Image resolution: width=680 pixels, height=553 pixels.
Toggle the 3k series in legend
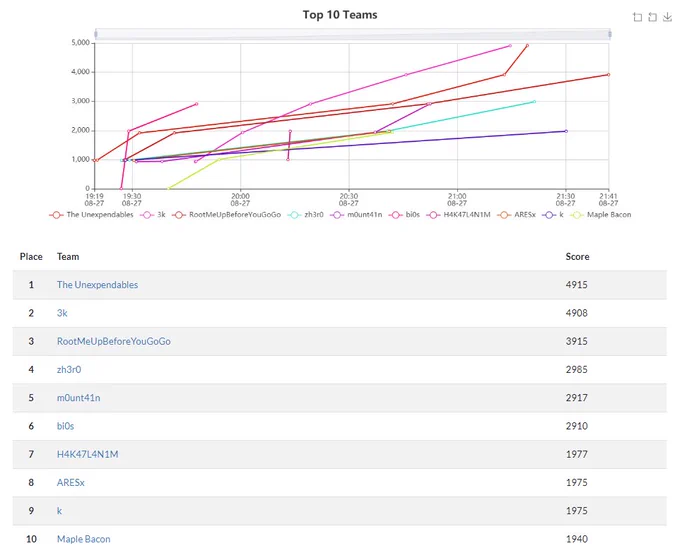[x=153, y=215]
